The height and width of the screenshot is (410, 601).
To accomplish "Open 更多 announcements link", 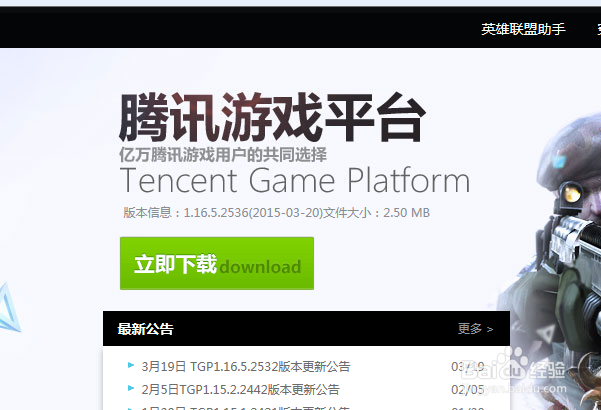I will [x=475, y=329].
